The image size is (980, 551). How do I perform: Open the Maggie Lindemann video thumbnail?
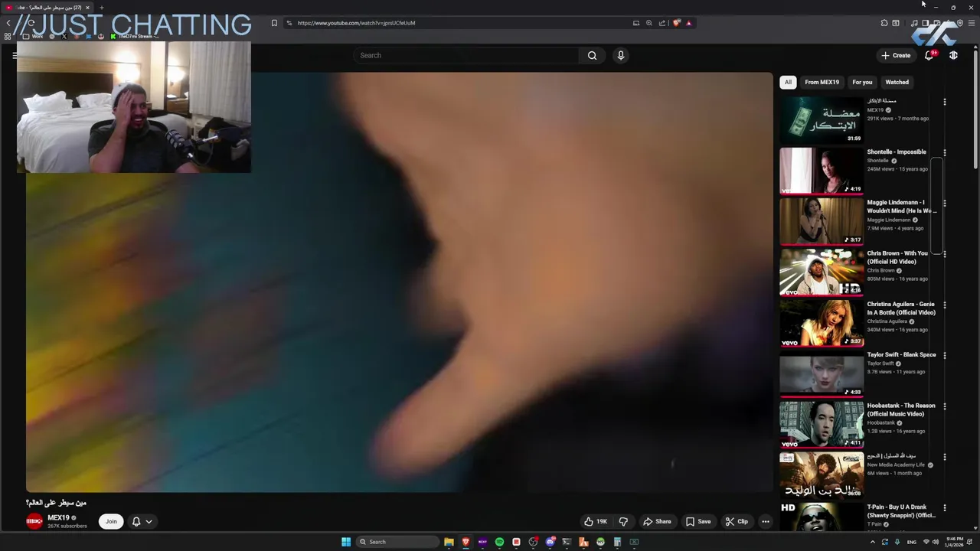point(822,221)
